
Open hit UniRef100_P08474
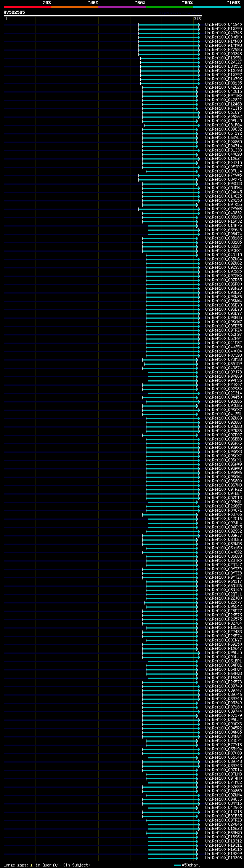[223, 234]
